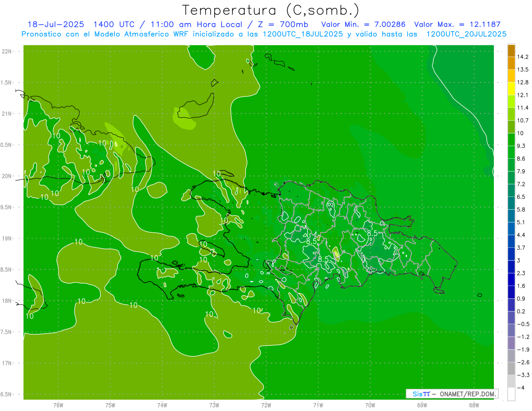Screen dimensions: 532x411
Task: Pick the purple swatch between -1.2 and -1.9
Action: click(x=511, y=343)
